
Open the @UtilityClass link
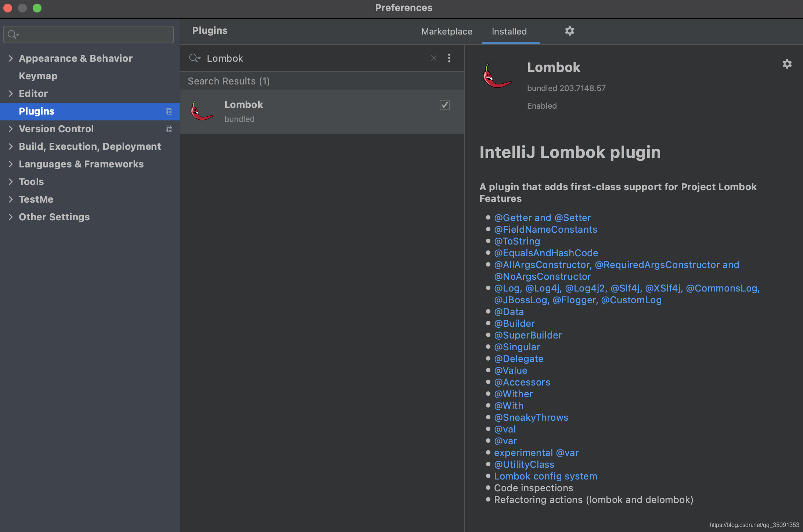pos(524,464)
